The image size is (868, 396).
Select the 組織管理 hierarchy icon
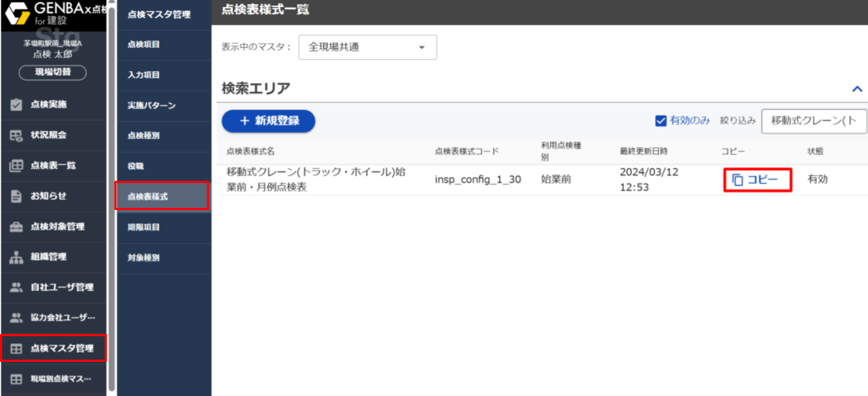[16, 257]
